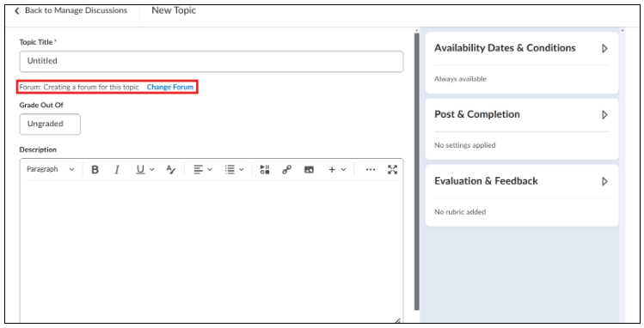The height and width of the screenshot is (328, 644).
Task: Click the 'Forum: Creating a forum for this topic' text
Action: (x=79, y=87)
